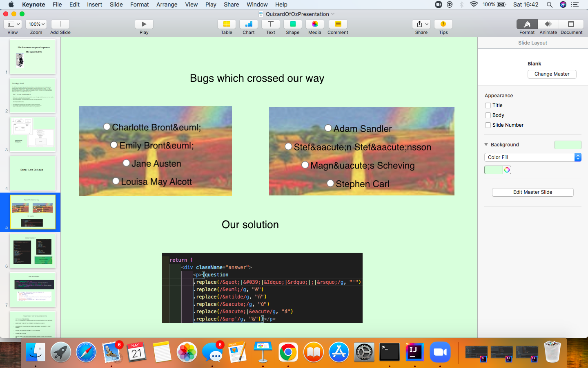Select the "Our solution" heading text
The image size is (588, 368).
coord(250,224)
